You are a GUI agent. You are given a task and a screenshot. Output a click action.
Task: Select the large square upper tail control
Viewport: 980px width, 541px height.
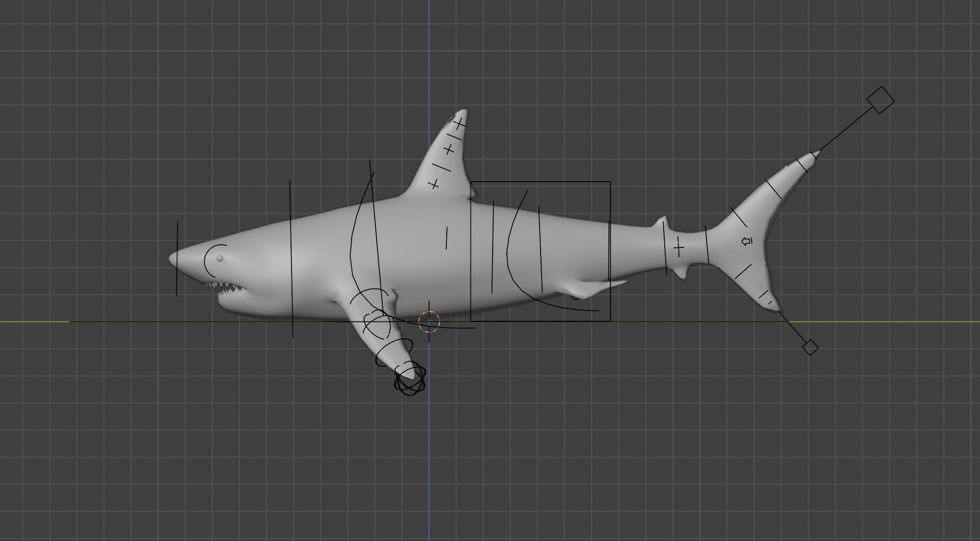tap(881, 100)
